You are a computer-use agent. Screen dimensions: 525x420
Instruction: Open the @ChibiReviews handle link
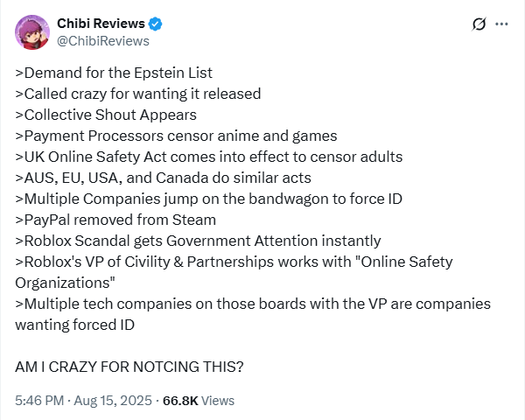[x=103, y=41]
